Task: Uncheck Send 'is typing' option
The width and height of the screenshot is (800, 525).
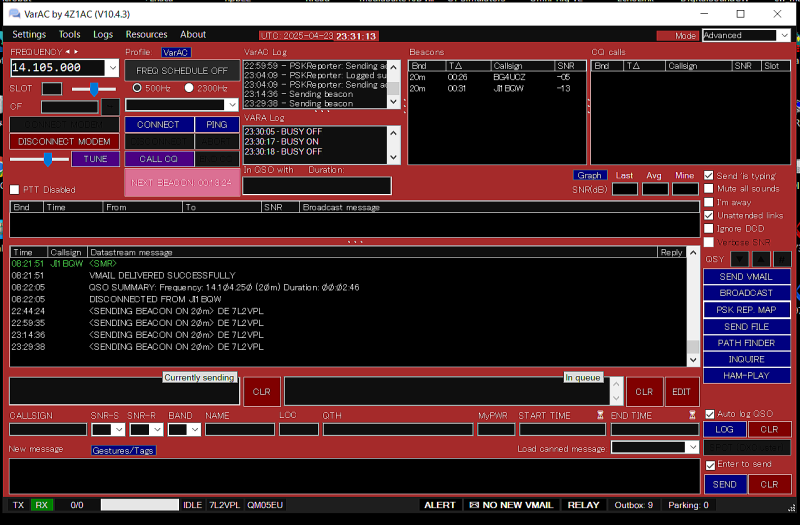Action: (x=709, y=176)
